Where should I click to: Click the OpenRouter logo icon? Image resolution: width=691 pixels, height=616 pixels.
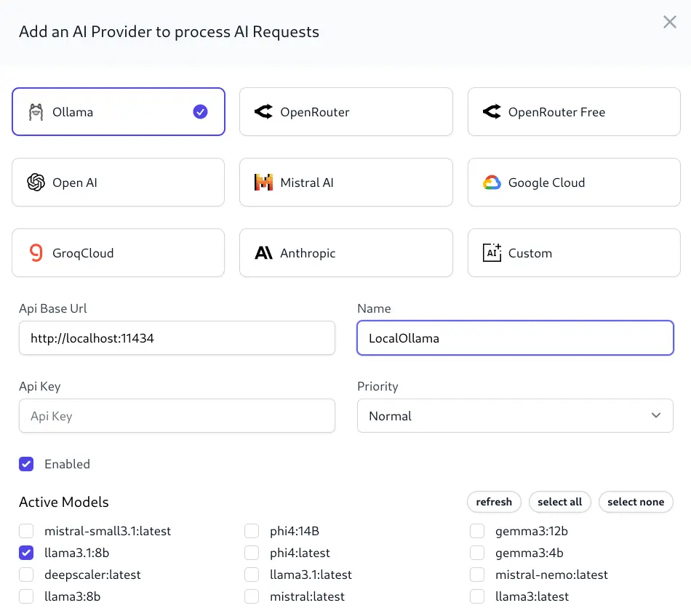[x=263, y=112]
